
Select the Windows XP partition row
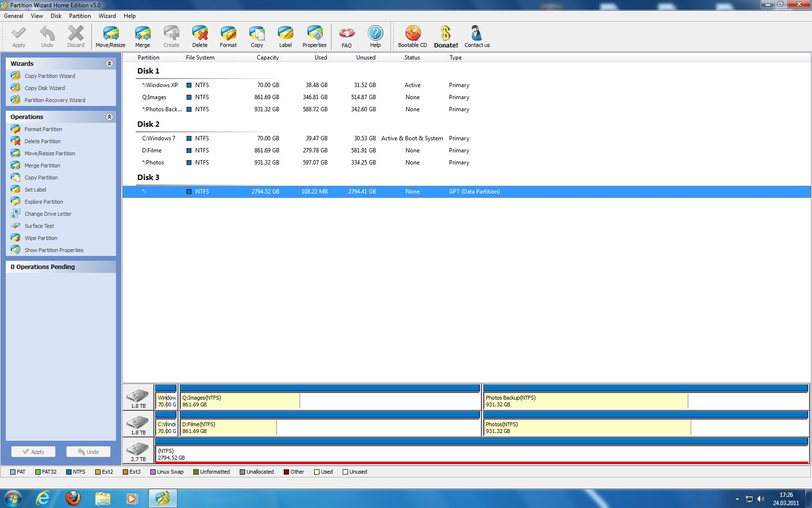(x=466, y=85)
